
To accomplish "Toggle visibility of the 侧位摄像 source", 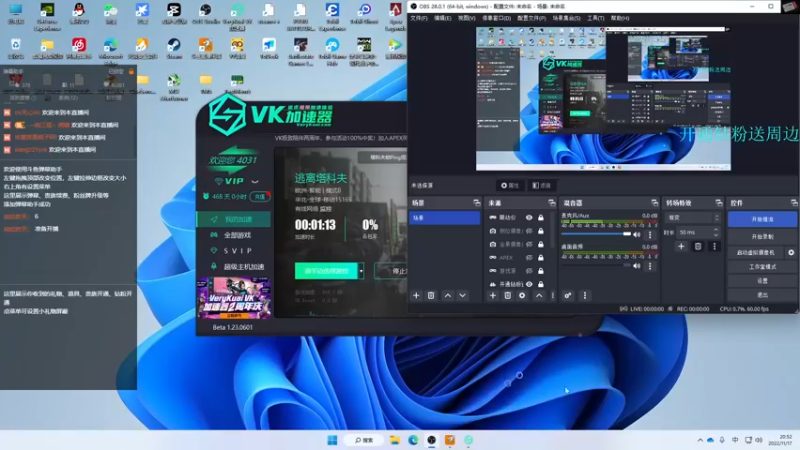I will 529,231.
